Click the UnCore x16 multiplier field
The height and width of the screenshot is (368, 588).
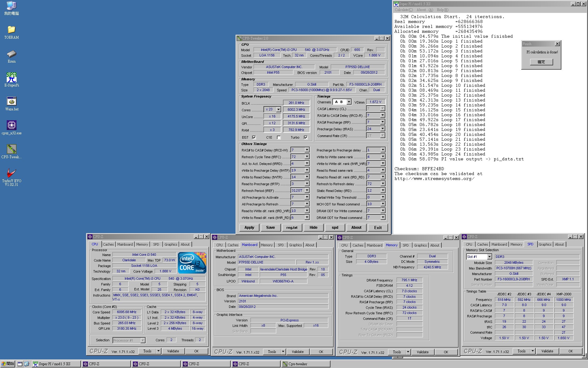(x=272, y=116)
